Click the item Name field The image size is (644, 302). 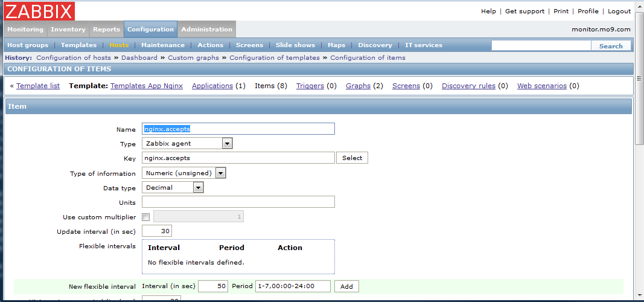click(238, 129)
